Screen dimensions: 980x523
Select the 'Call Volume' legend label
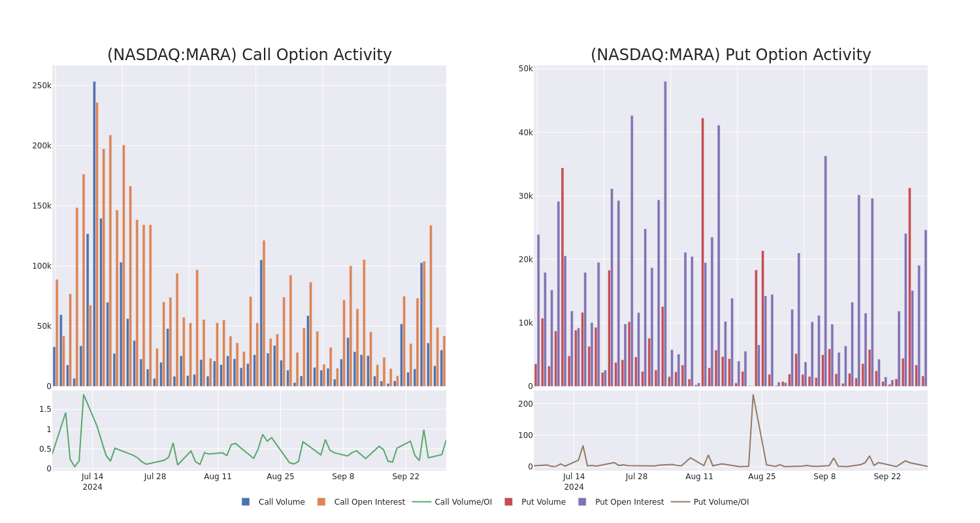282,502
